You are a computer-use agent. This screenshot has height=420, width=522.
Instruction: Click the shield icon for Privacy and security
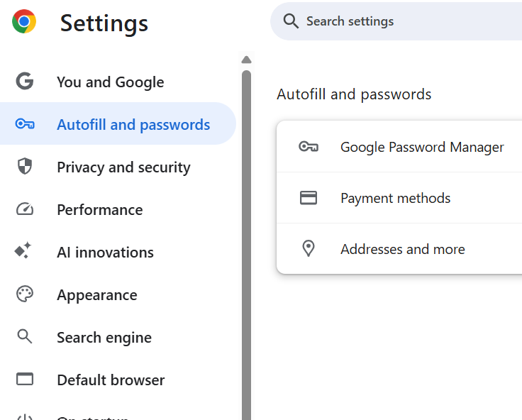coord(25,167)
